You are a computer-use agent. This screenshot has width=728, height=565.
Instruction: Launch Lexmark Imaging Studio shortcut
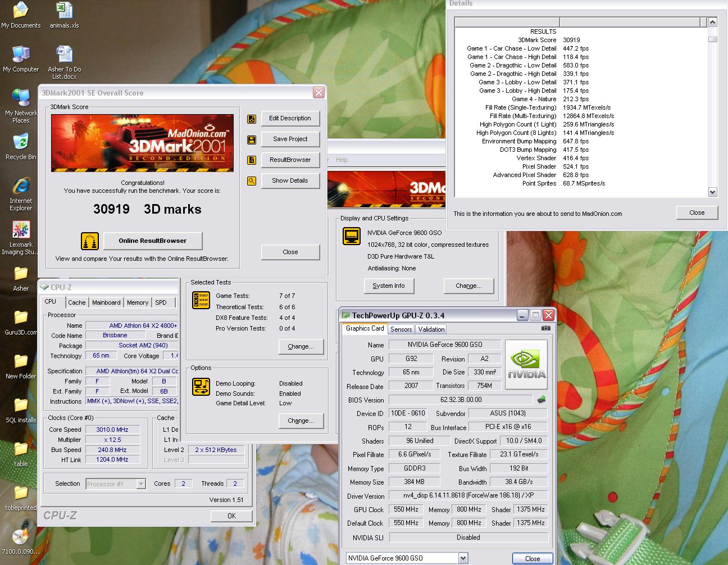pyautogui.click(x=21, y=238)
